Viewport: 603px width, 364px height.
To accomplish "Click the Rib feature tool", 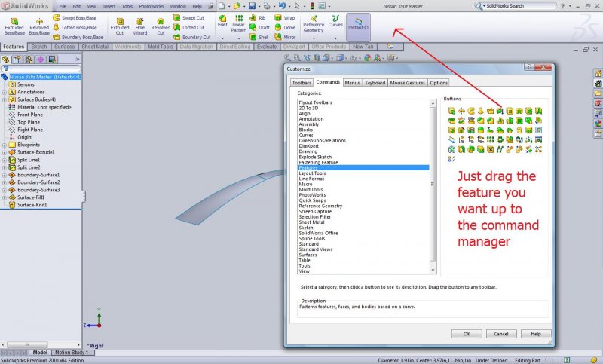I will click(258, 17).
